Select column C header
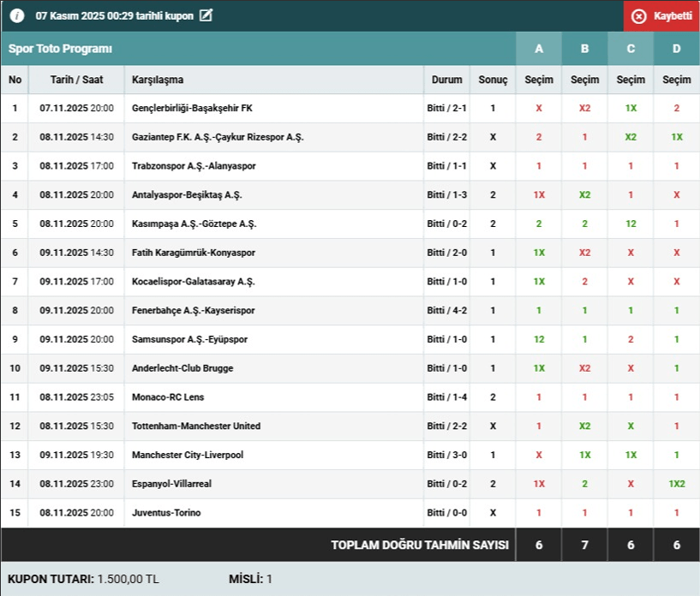Viewport: 700px width, 596px height. click(x=631, y=49)
